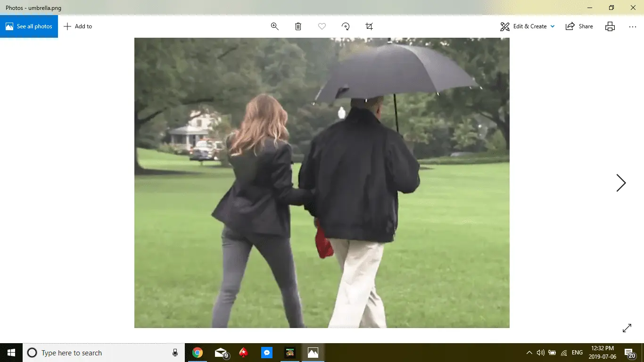Delete the photo with trash icon
Image resolution: width=644 pixels, height=362 pixels.
point(298,26)
